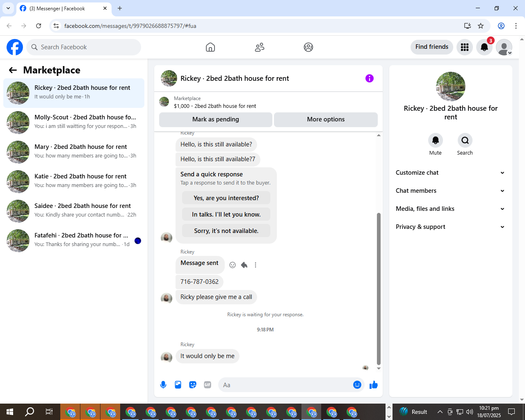Expand Chat members section
The width and height of the screenshot is (525, 420).
coord(450,191)
